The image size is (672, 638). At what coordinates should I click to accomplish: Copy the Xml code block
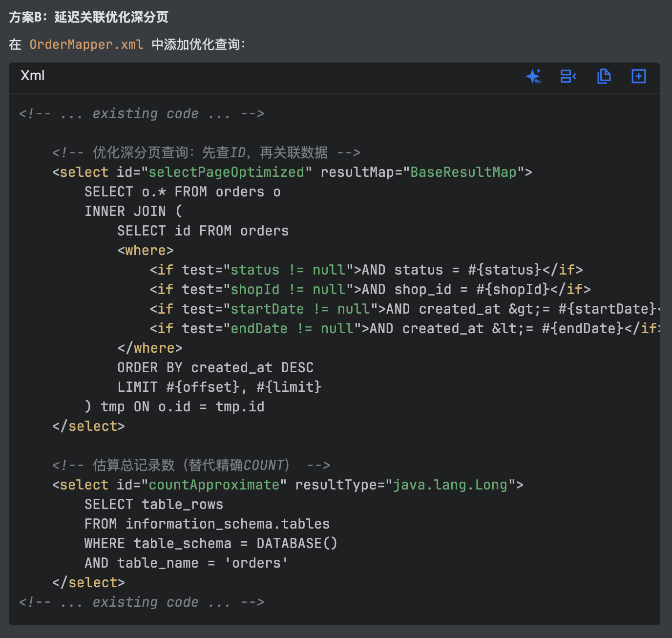pos(604,76)
